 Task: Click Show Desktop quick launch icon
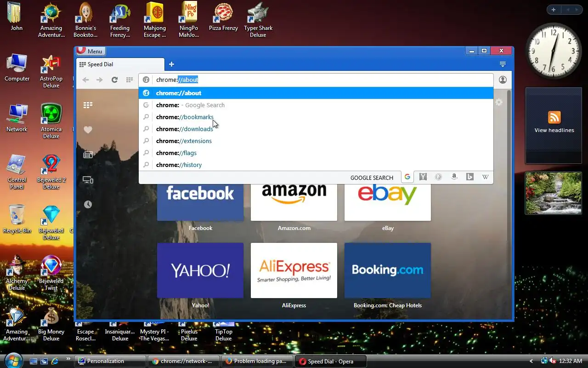[33, 361]
